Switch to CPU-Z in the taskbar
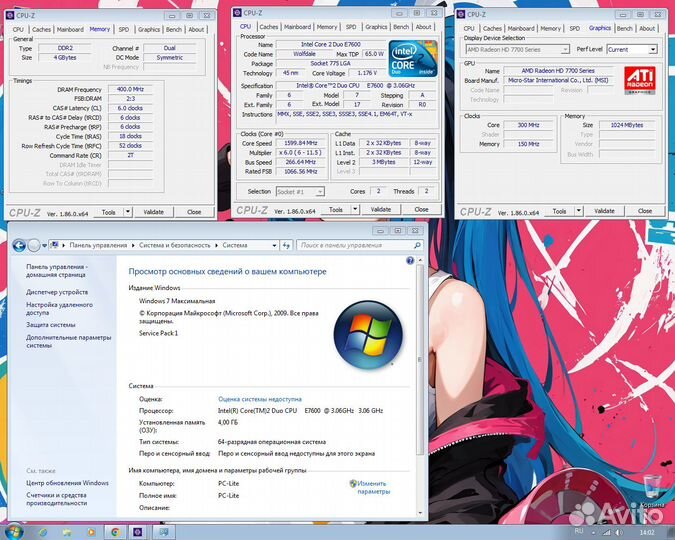Screen dimensions: 675x540 pyautogui.click(x=138, y=532)
